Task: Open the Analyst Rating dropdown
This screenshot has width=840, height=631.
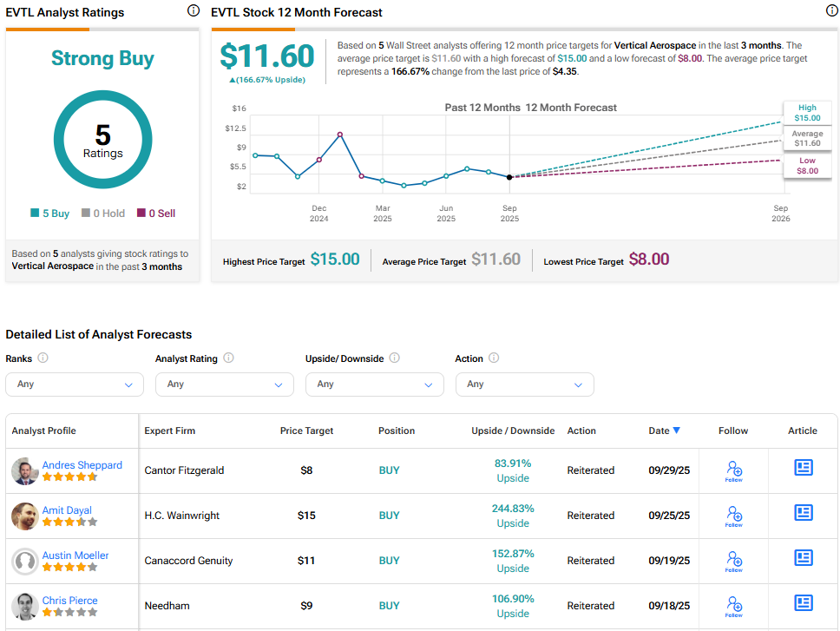Action: 225,384
